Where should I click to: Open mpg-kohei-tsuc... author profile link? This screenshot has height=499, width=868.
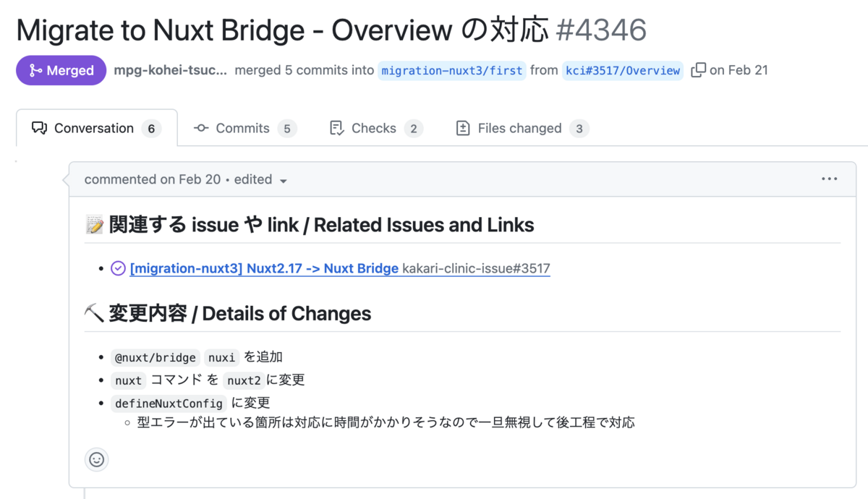coord(171,70)
